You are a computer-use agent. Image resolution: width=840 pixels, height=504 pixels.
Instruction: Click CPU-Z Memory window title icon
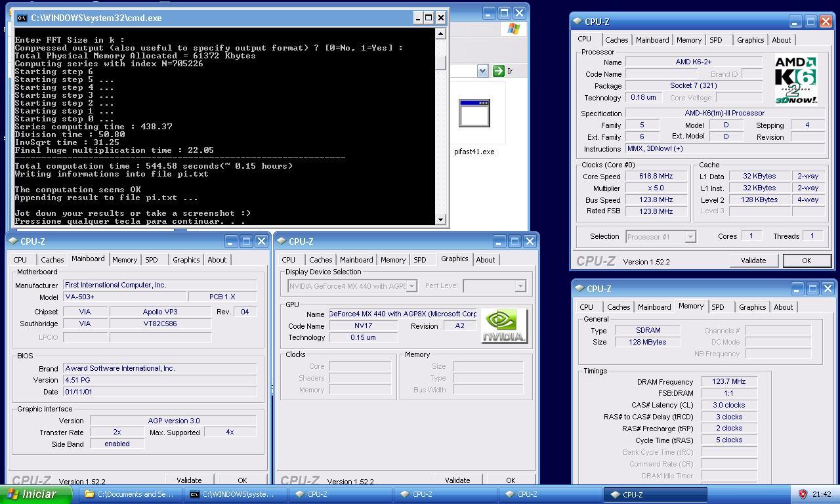point(579,289)
